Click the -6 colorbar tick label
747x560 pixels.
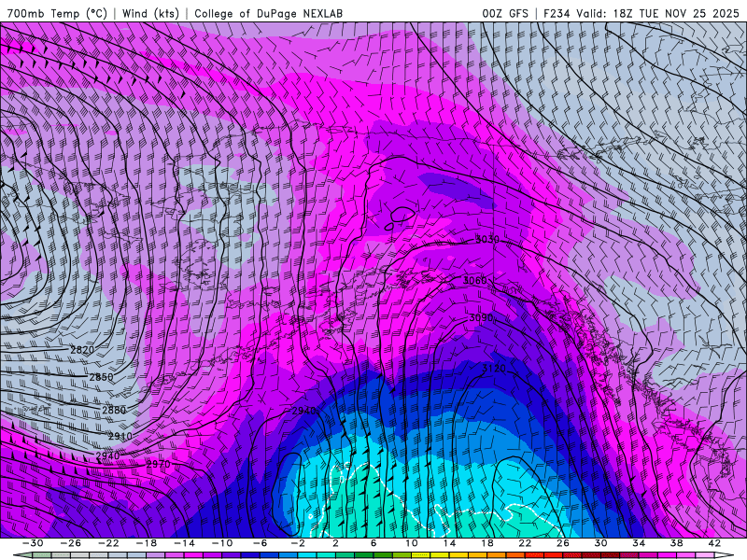261,543
